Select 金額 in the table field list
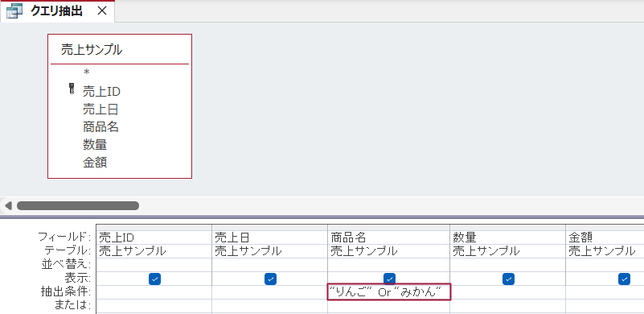 pyautogui.click(x=95, y=163)
